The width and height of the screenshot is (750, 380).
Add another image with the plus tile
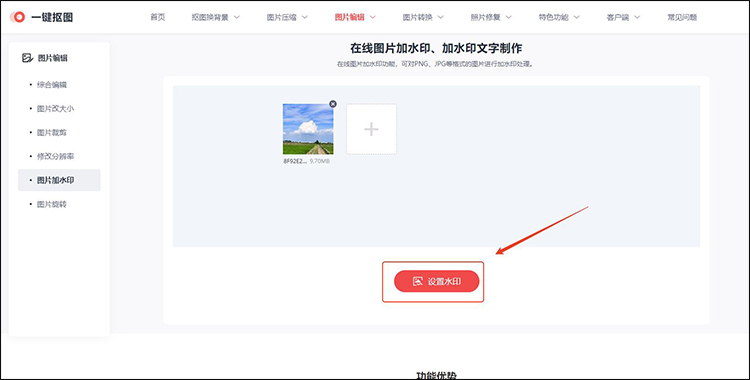click(372, 129)
